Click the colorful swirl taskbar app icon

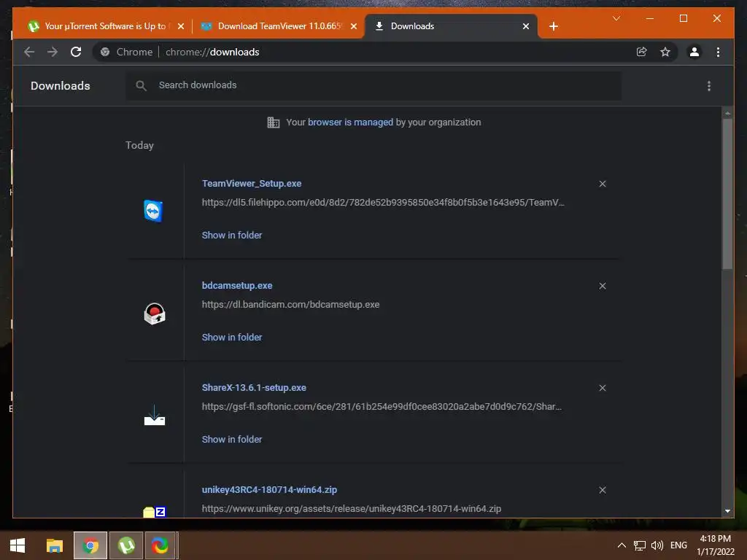pos(160,545)
